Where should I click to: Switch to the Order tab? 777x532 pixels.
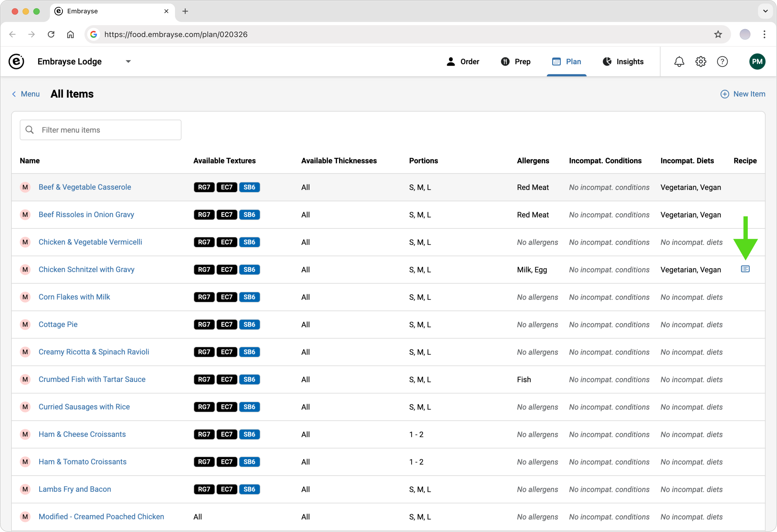click(463, 62)
